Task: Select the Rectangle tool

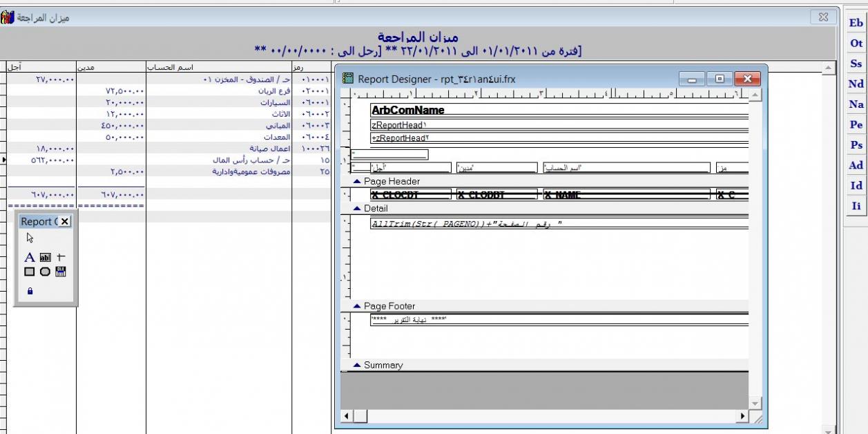Action: (x=30, y=272)
